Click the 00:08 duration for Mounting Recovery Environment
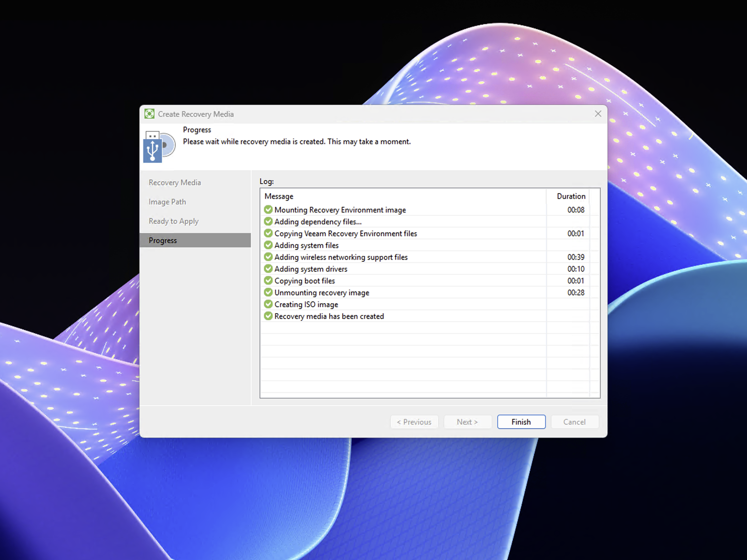 point(576,210)
